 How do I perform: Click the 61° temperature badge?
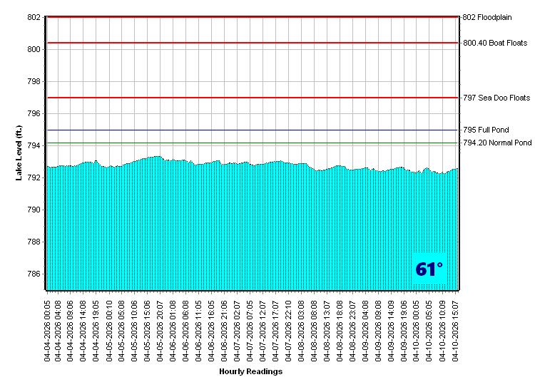429,269
